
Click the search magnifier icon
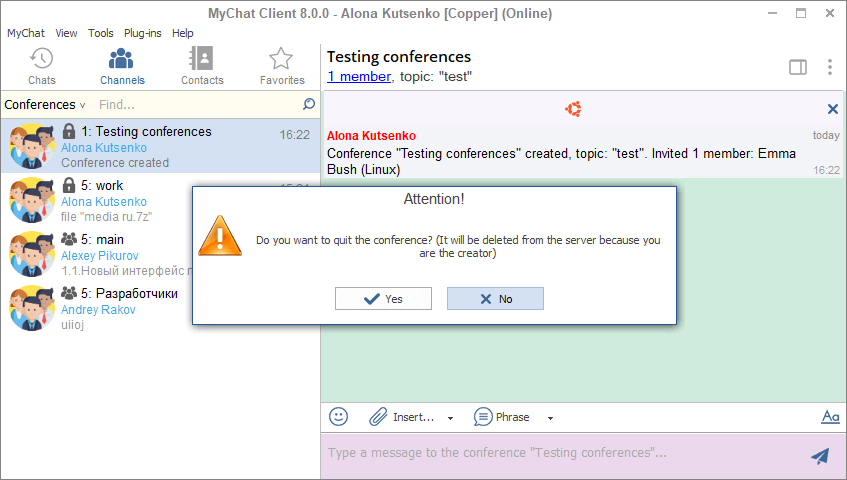point(309,104)
